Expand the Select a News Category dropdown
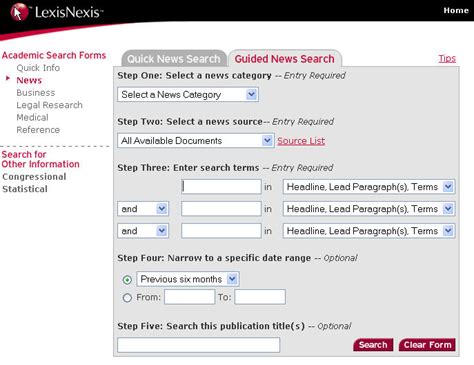The width and height of the screenshot is (474, 365). coord(188,95)
